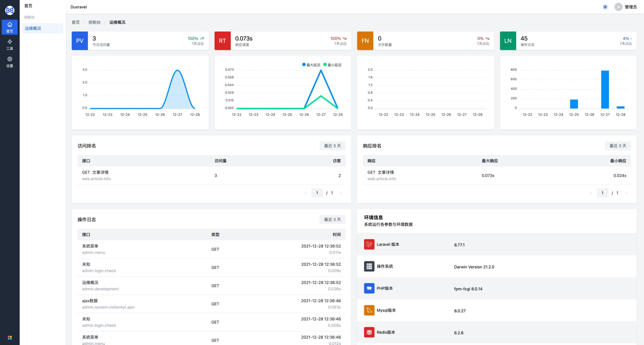Click 控制台 in the breadcrumb
Screen dimensions: 644x345
pos(94,22)
